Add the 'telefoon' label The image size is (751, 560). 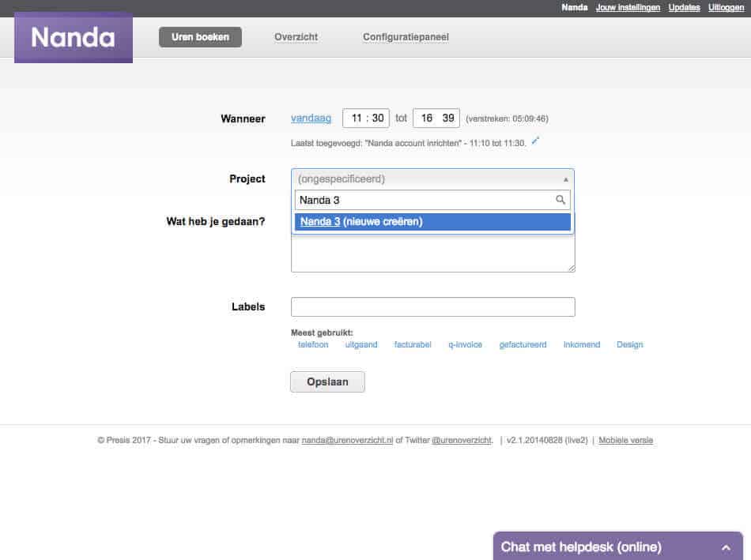pos(313,344)
